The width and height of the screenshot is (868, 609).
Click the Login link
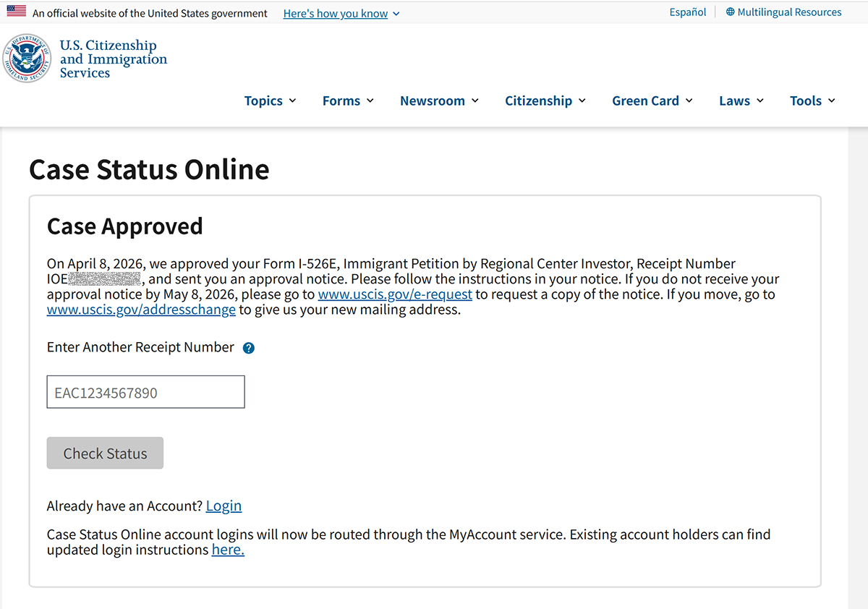224,506
